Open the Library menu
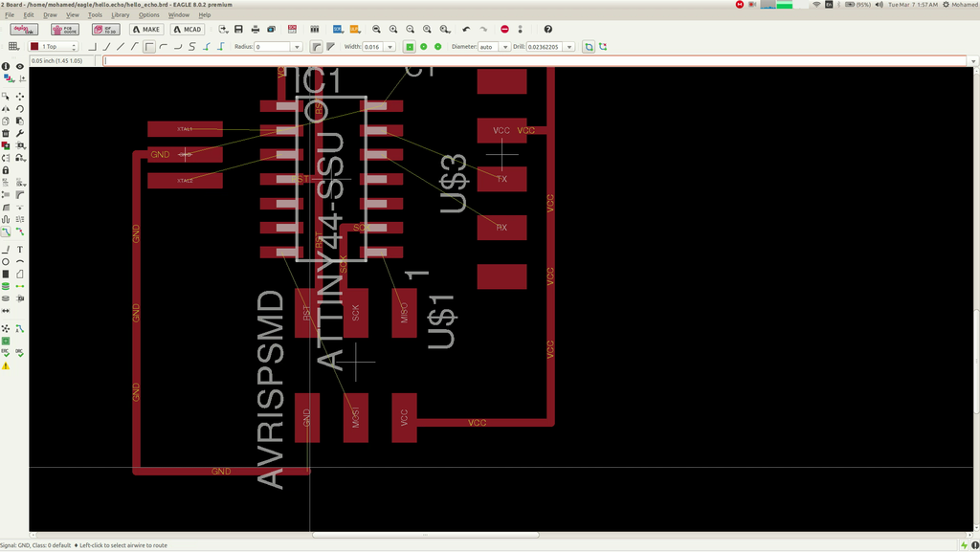The height and width of the screenshot is (552, 980). tap(120, 15)
